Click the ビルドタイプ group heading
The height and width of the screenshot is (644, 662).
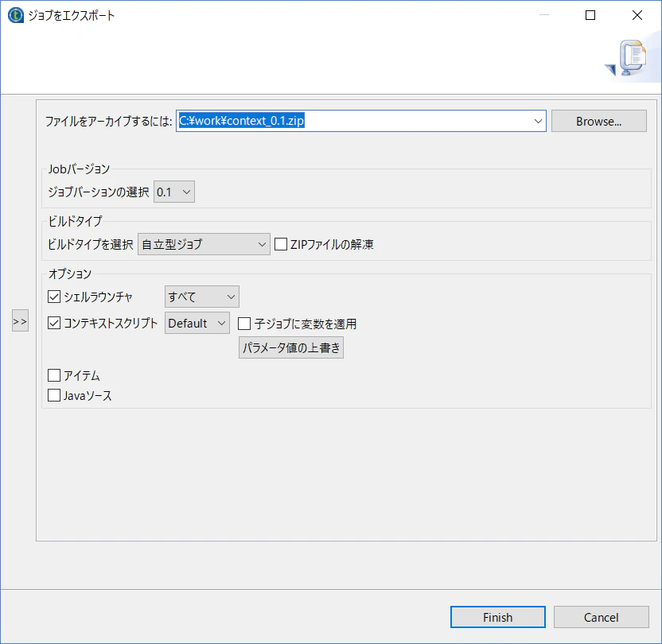click(x=75, y=221)
